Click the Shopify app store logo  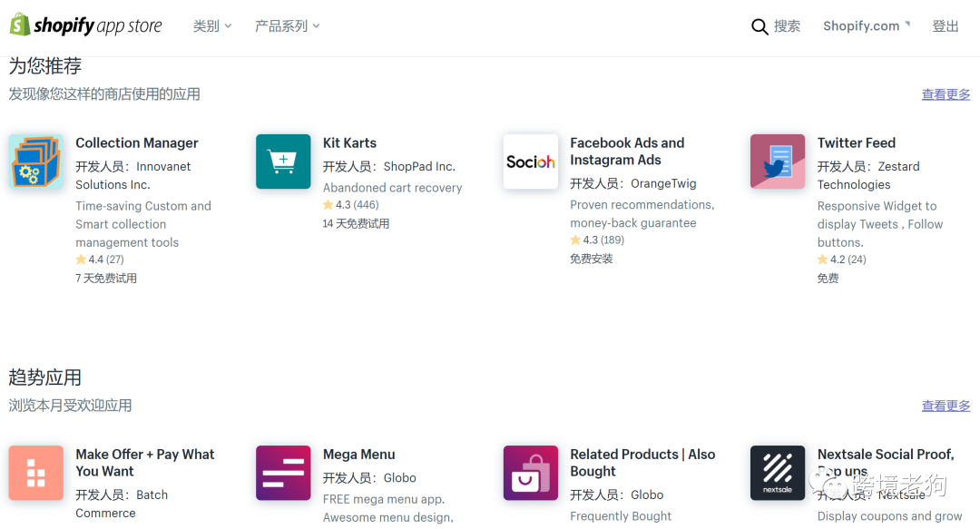[86, 25]
